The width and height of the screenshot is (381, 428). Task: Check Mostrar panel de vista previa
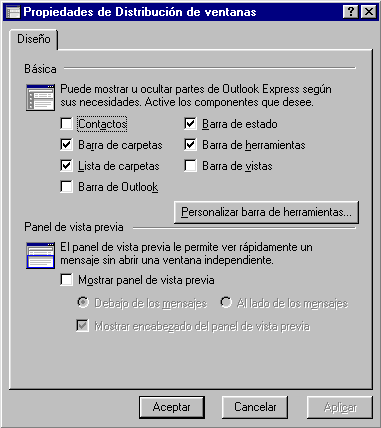[x=66, y=280]
